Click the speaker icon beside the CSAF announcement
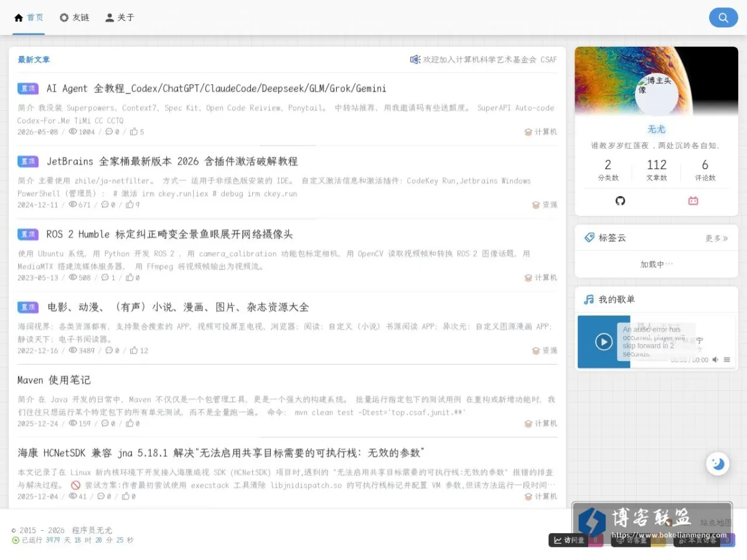The image size is (747, 560). (415, 60)
